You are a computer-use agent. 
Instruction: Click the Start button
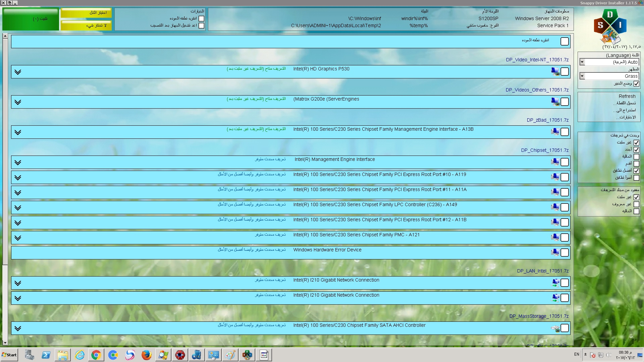pos(9,355)
